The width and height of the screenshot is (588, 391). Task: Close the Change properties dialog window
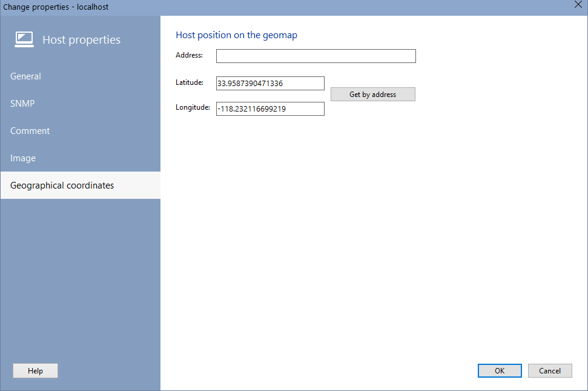[x=578, y=5]
